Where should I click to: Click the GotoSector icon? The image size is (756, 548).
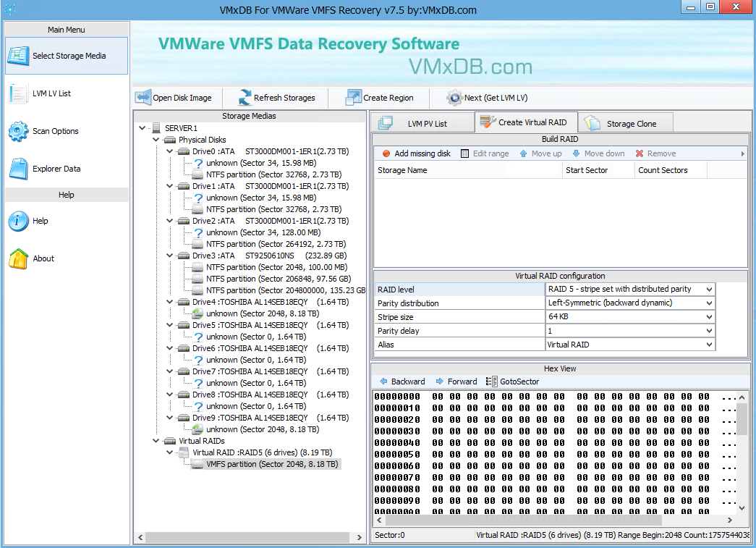[491, 381]
